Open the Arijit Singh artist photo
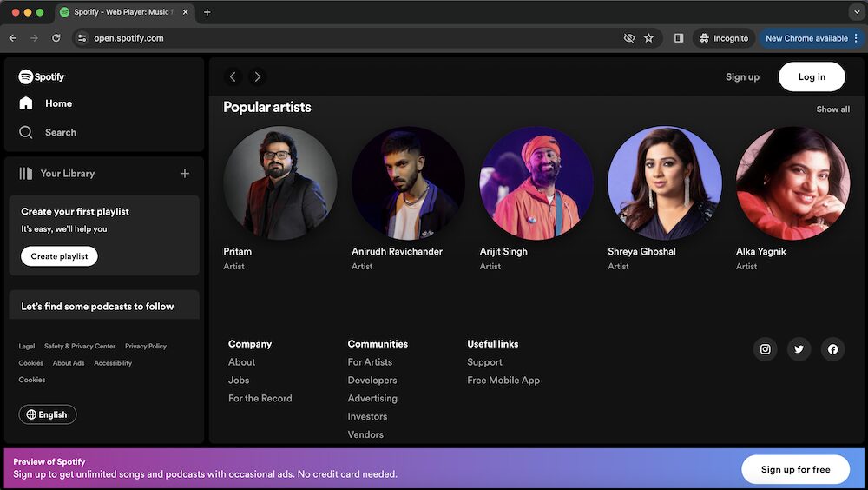 [536, 183]
